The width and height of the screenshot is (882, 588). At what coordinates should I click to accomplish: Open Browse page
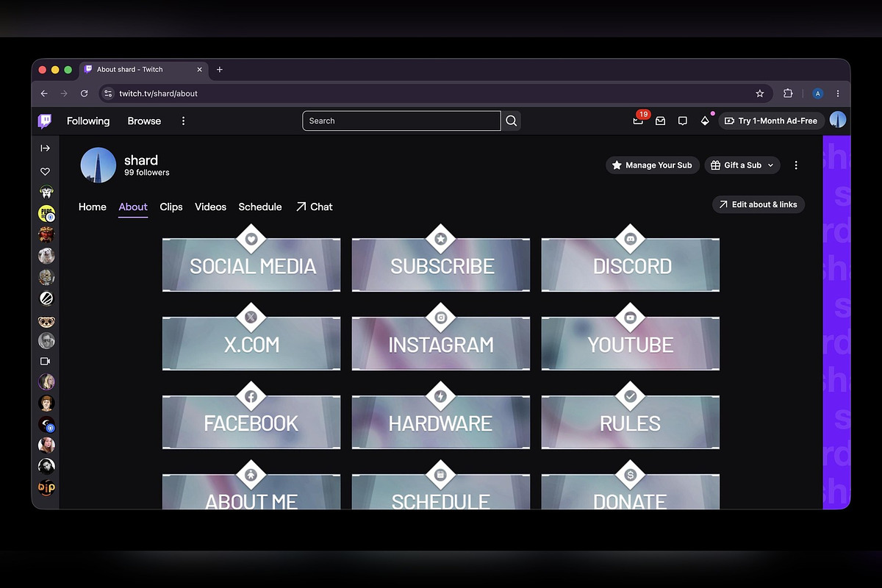[x=144, y=121]
